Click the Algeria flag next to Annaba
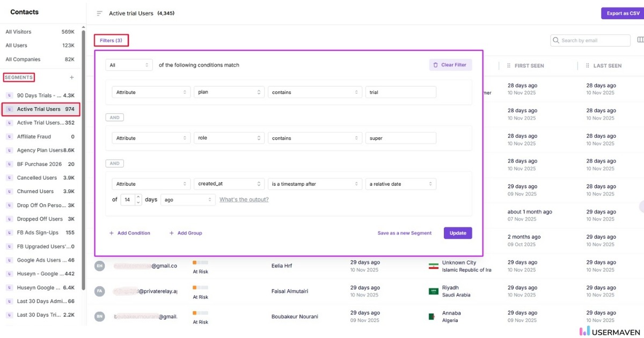 (x=433, y=316)
